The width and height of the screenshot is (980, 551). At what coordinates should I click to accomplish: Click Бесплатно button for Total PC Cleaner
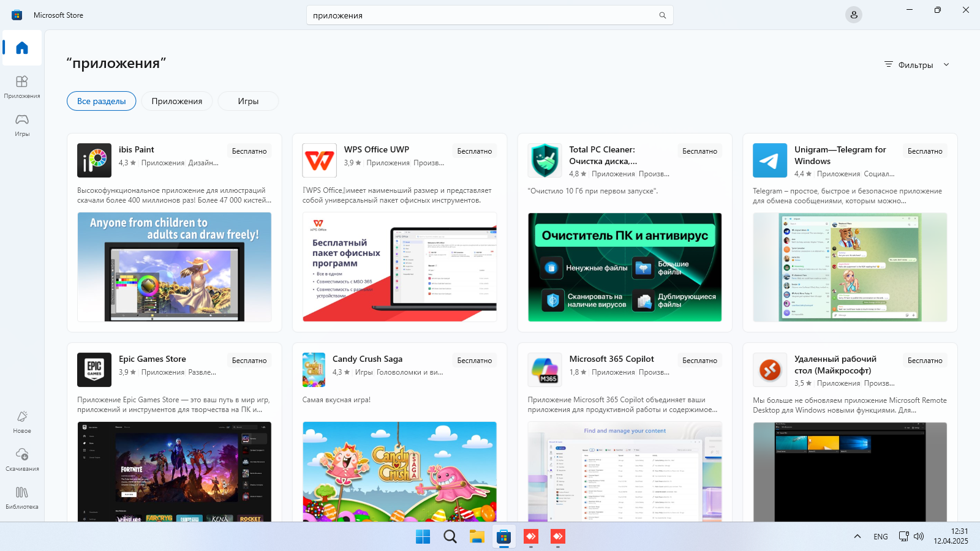click(x=700, y=151)
